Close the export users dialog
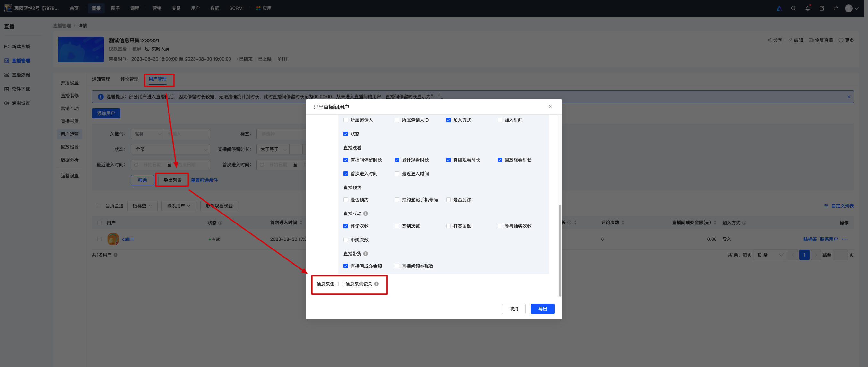Screen dimensions: 868x367 click(550, 107)
